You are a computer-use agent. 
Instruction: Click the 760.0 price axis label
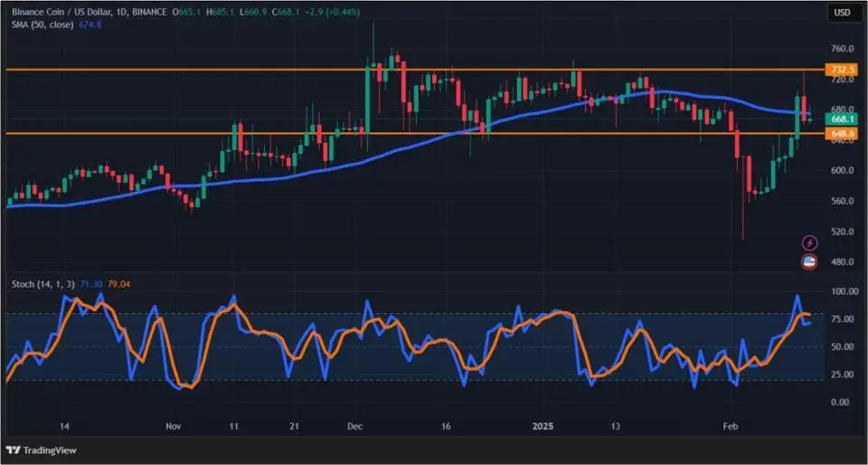click(842, 49)
